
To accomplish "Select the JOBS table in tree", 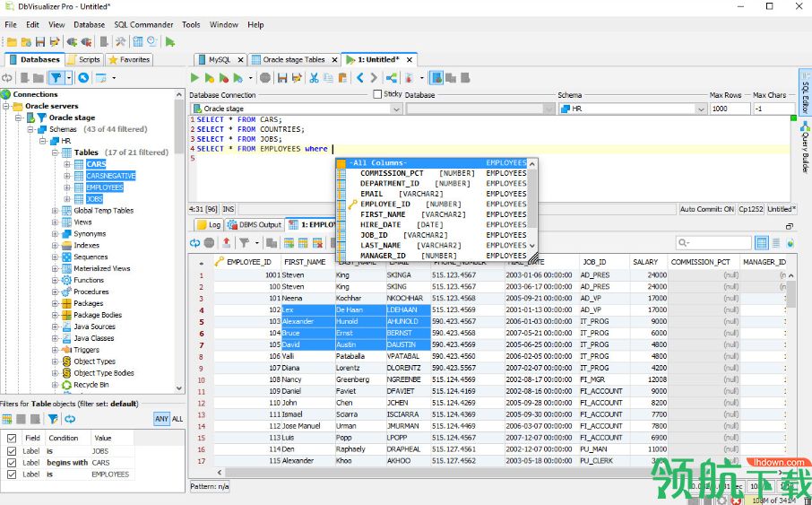I will [x=94, y=198].
